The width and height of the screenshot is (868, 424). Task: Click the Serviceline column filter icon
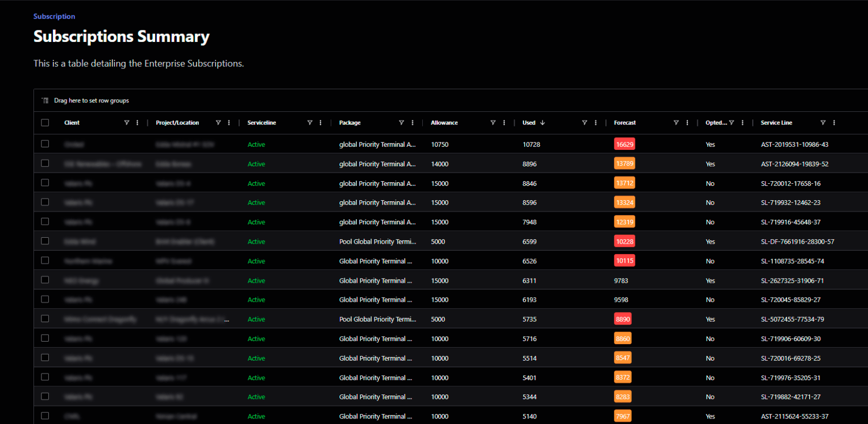310,123
